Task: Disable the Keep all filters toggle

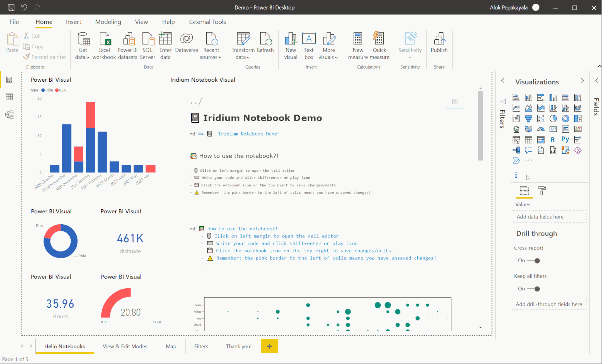Action: coord(536,289)
